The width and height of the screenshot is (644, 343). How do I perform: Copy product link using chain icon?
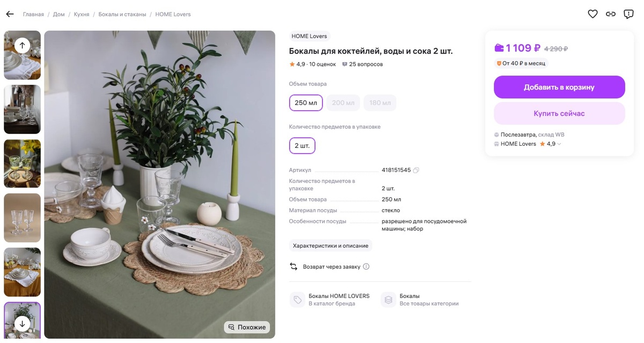coord(611,14)
